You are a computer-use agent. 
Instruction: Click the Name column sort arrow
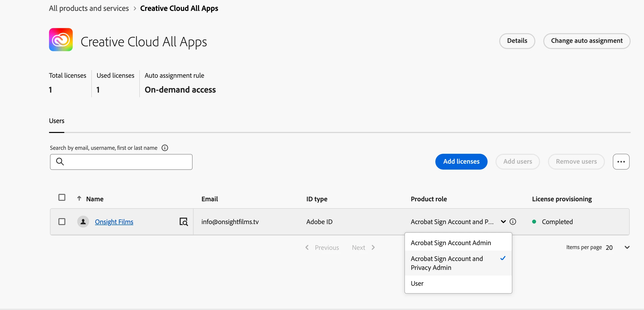(79, 199)
